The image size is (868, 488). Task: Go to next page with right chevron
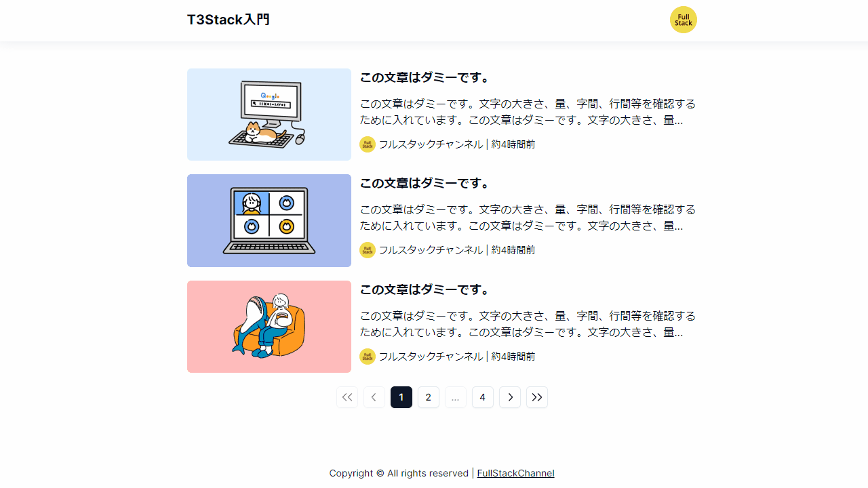[510, 397]
